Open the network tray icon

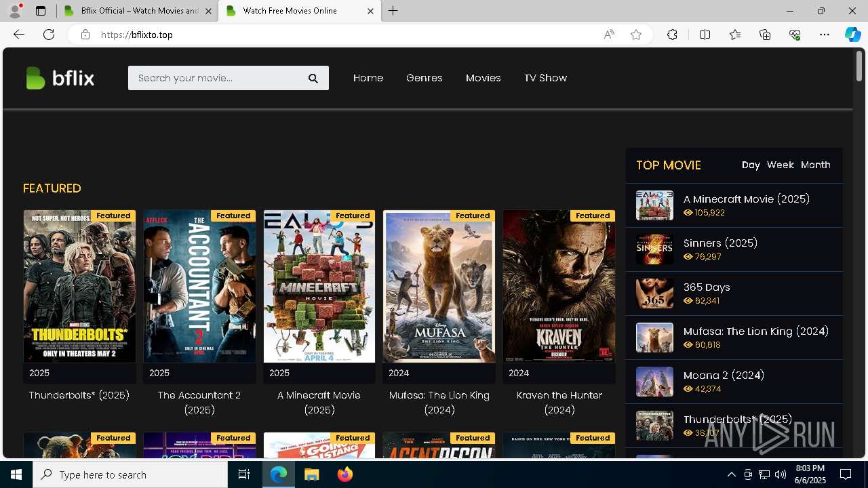click(764, 474)
